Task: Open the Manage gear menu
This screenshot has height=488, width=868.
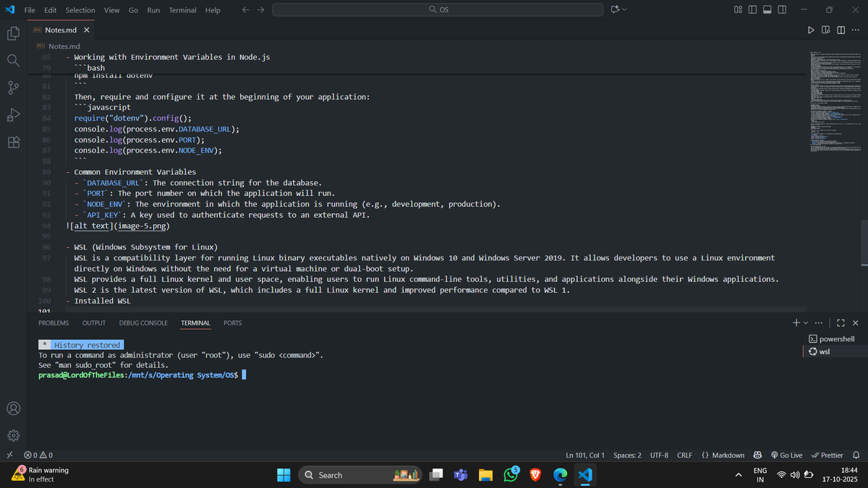Action: click(13, 436)
